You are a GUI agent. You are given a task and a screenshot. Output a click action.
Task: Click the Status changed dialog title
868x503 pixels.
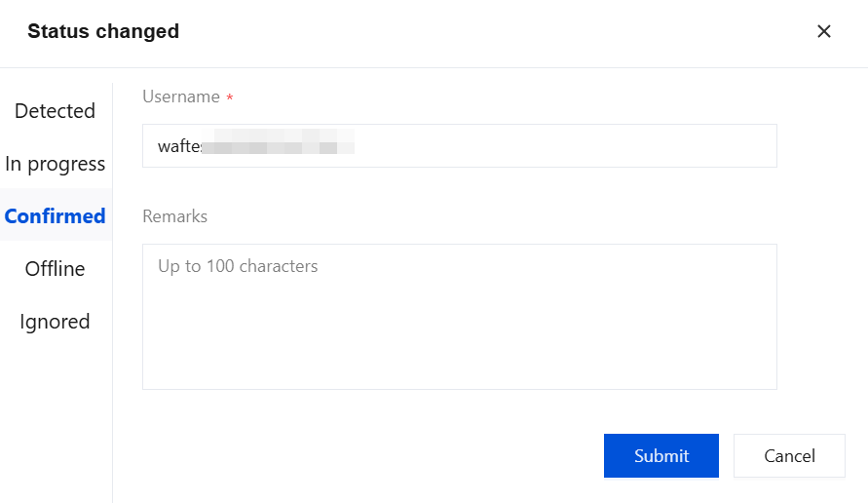(103, 31)
